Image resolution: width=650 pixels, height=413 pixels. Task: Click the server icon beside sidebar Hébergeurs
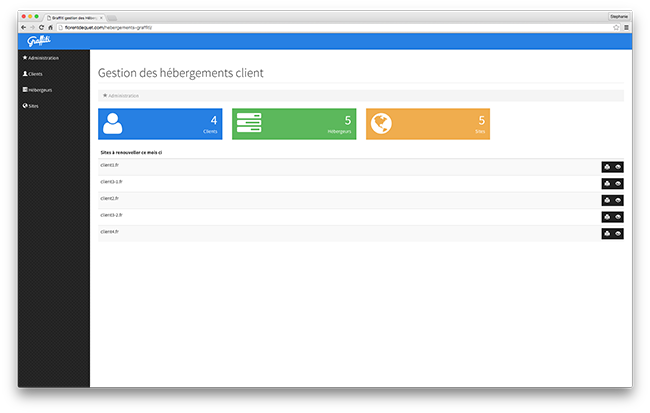coord(25,90)
